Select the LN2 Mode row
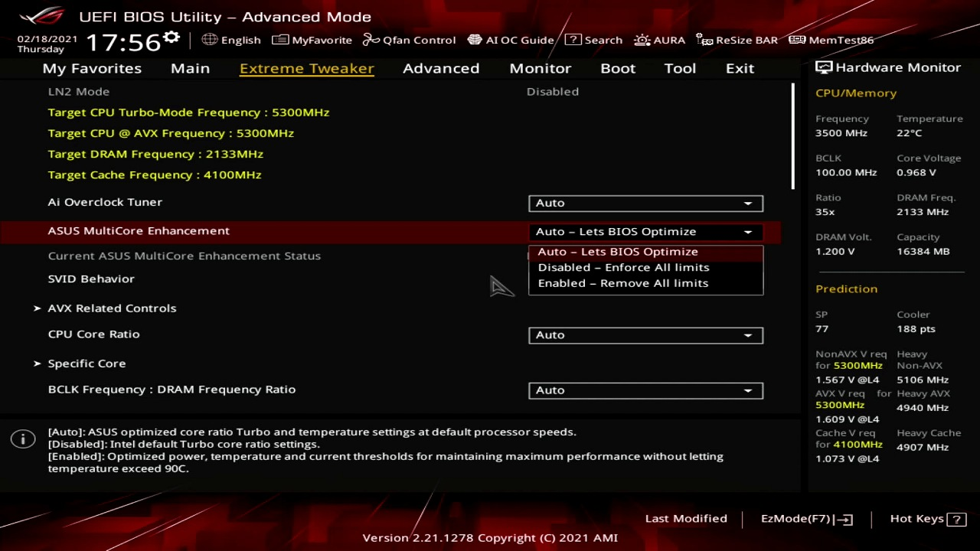Screen dimensions: 980x551 [390, 91]
